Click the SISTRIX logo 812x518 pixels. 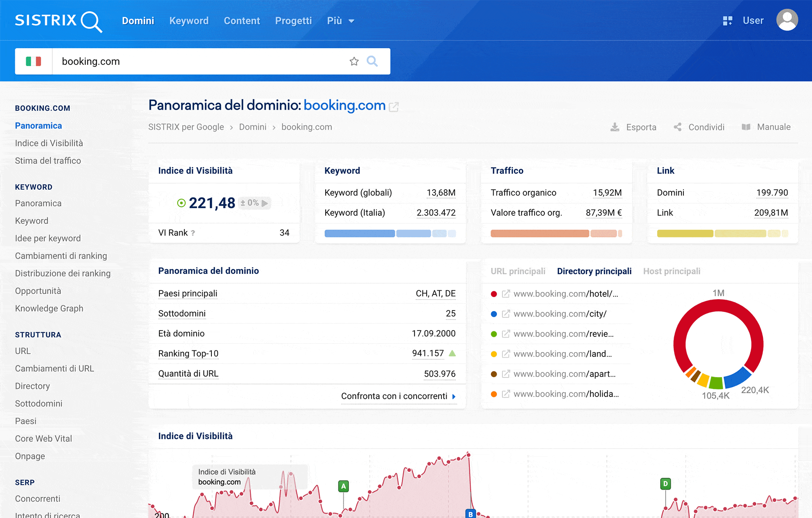click(58, 21)
